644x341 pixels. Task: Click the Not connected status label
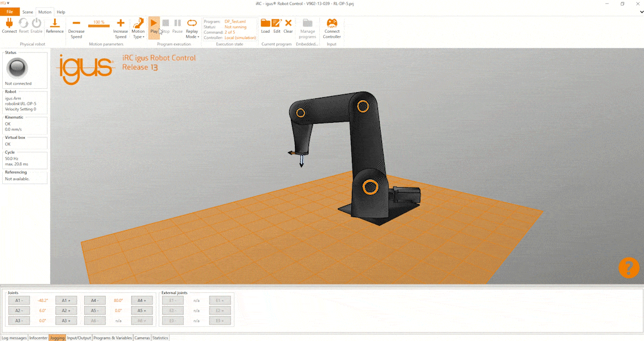tap(18, 84)
